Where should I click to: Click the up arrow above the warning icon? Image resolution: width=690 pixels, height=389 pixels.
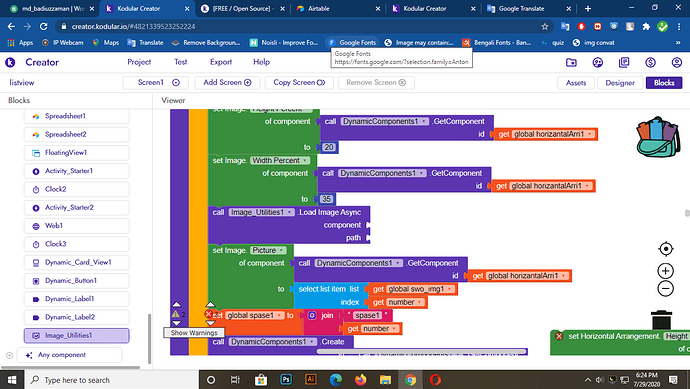[x=176, y=305]
